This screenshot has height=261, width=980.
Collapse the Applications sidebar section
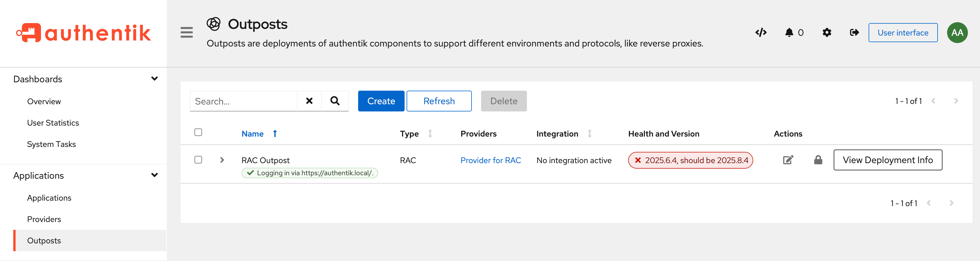pyautogui.click(x=154, y=175)
